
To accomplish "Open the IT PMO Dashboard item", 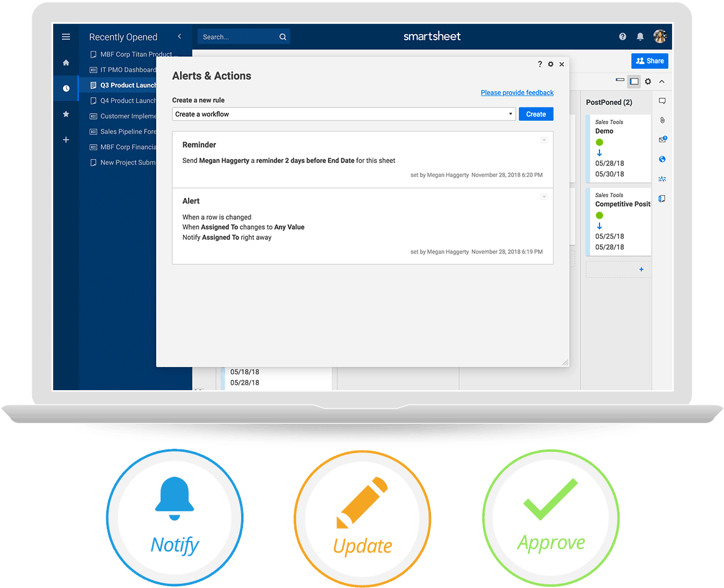I will pyautogui.click(x=128, y=70).
